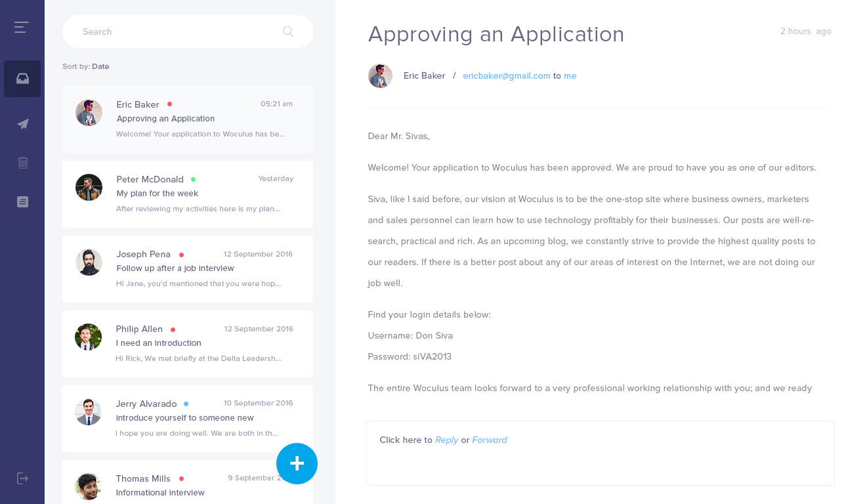Screen dimensions: 867x504
Task: Open the Inbox from the sidebar
Action: (x=22, y=79)
